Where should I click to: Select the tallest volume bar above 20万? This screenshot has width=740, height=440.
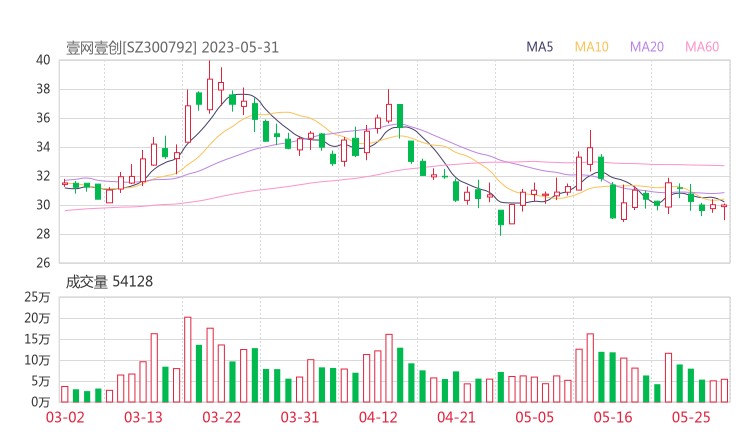[x=188, y=360]
